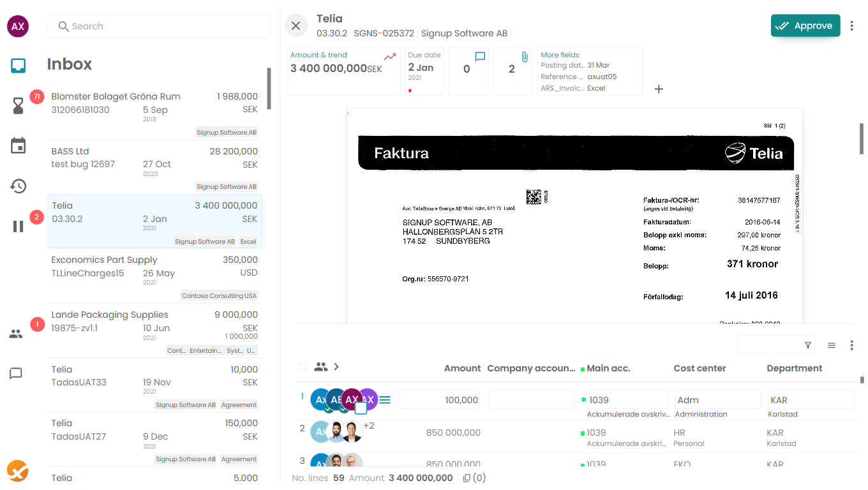Expand the approvers column chevron
The image size is (868, 490).
click(x=336, y=367)
